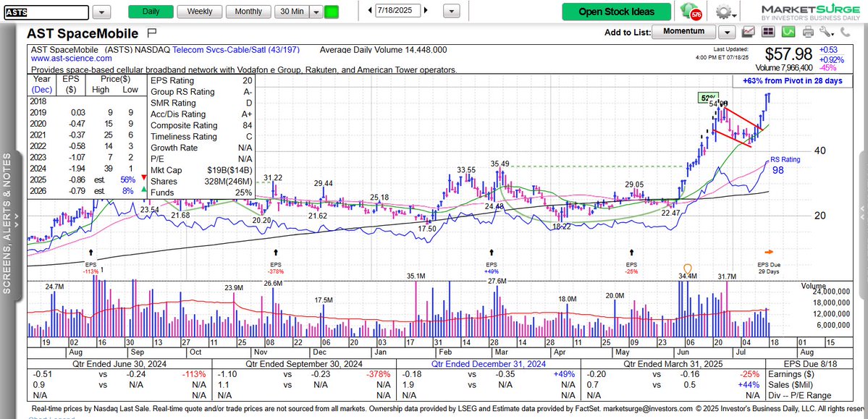Click the 2024 EPS -1.94 row
868x419 pixels.
coord(87,169)
